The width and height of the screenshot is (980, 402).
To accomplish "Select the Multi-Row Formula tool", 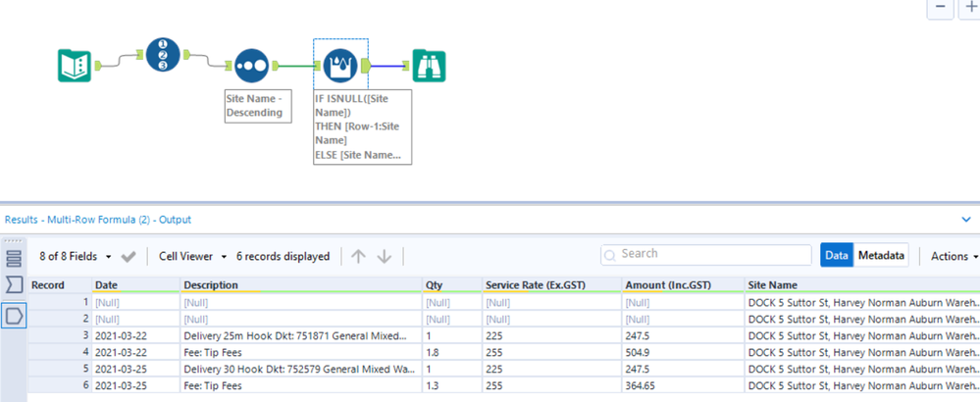I will point(340,66).
